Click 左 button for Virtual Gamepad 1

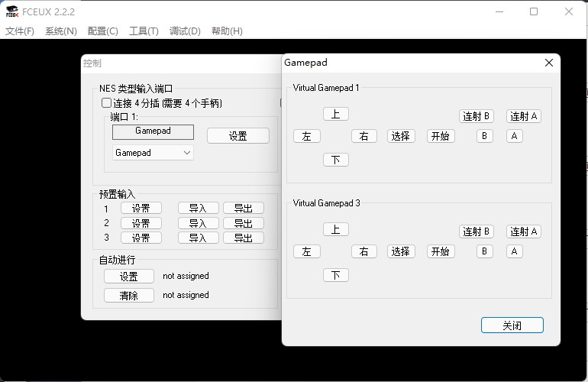pyautogui.click(x=307, y=136)
